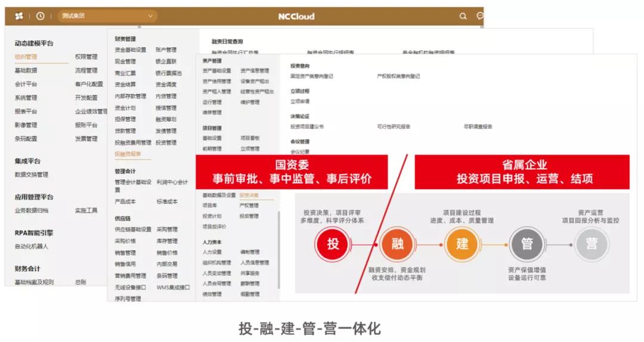Screen dimensions: 644x342
Task: Open 权限管理 menu entry
Action: coord(86,57)
